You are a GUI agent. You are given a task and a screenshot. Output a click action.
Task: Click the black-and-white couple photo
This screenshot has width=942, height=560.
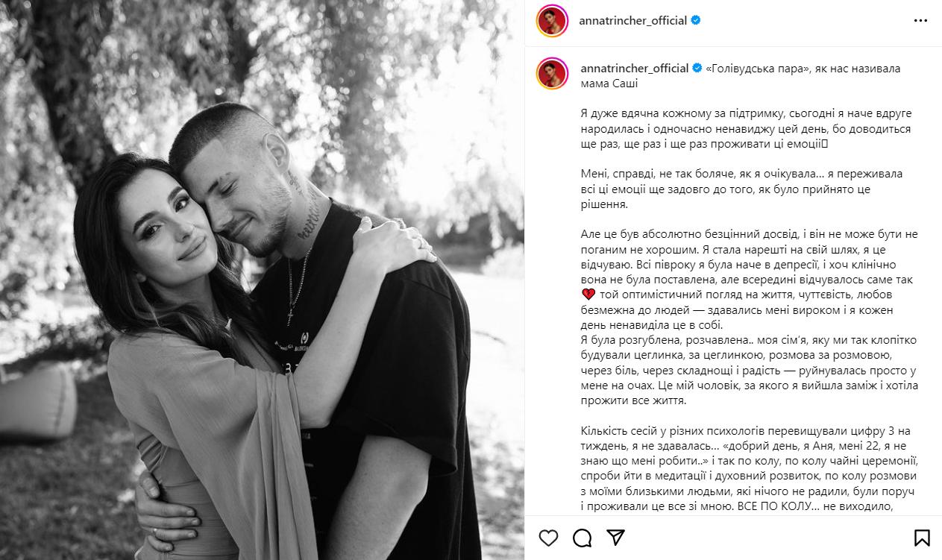click(262, 280)
